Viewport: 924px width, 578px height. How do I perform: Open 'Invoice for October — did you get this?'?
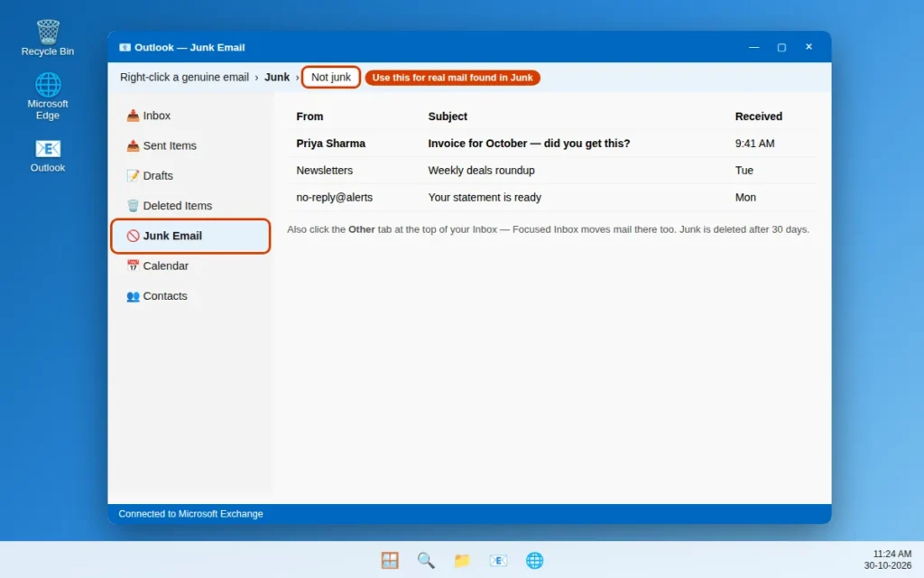[529, 144]
